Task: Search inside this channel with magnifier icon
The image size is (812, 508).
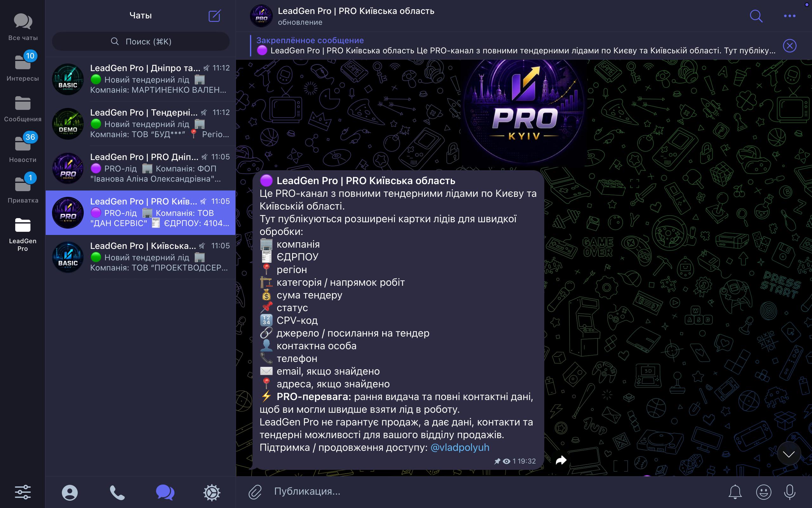Action: coord(756,16)
